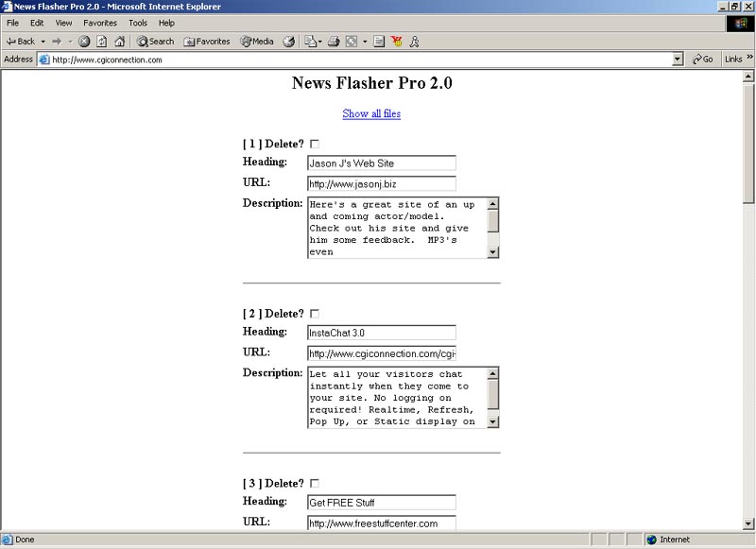Go back with the Back button
Screen dimensions: 756x549
tap(21, 42)
